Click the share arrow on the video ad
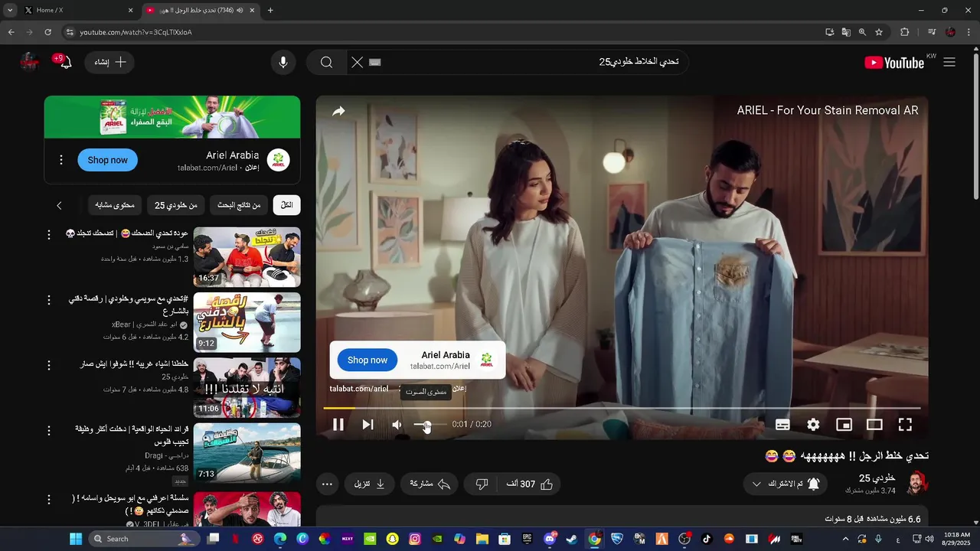Screen dimensions: 980x551 (x=338, y=112)
